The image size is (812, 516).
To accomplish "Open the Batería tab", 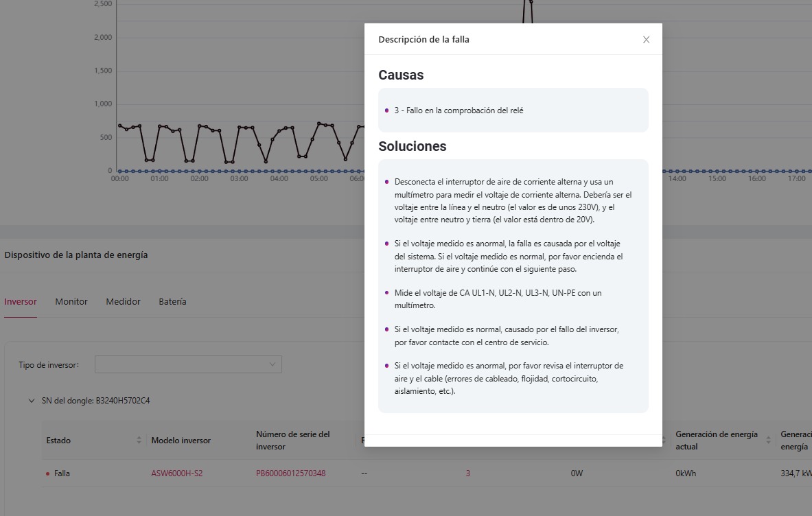I will click(172, 301).
